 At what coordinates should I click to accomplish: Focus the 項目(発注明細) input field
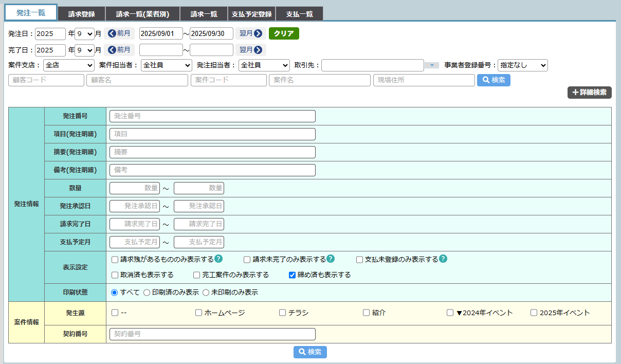pyautogui.click(x=212, y=134)
